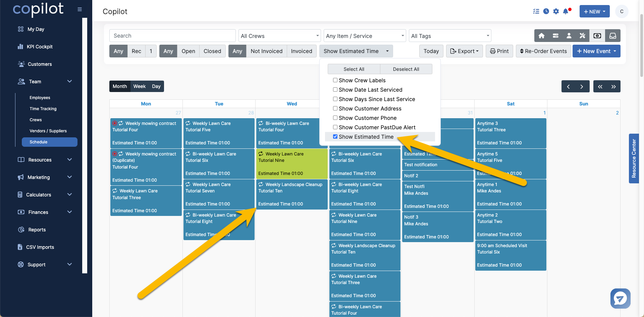Viewport: 644px width, 317px height.
Task: Select the inbox tray icon in the view toolbar
Action: tap(612, 36)
